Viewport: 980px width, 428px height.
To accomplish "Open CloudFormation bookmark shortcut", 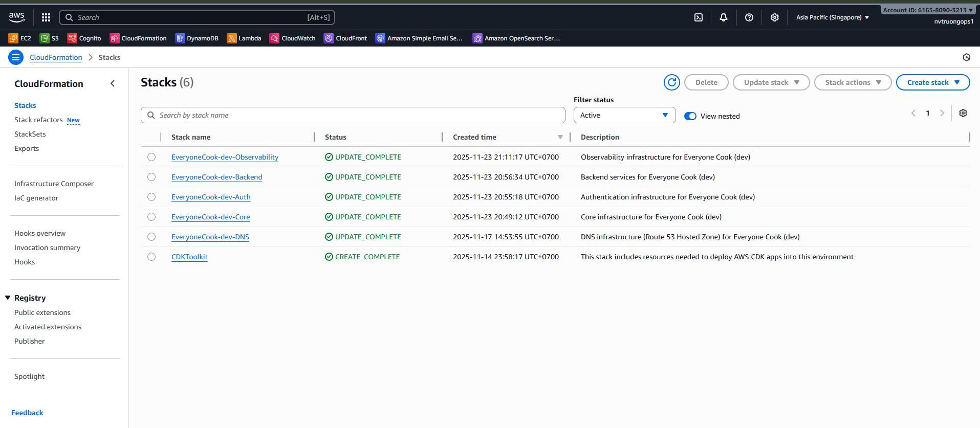I will coord(138,38).
